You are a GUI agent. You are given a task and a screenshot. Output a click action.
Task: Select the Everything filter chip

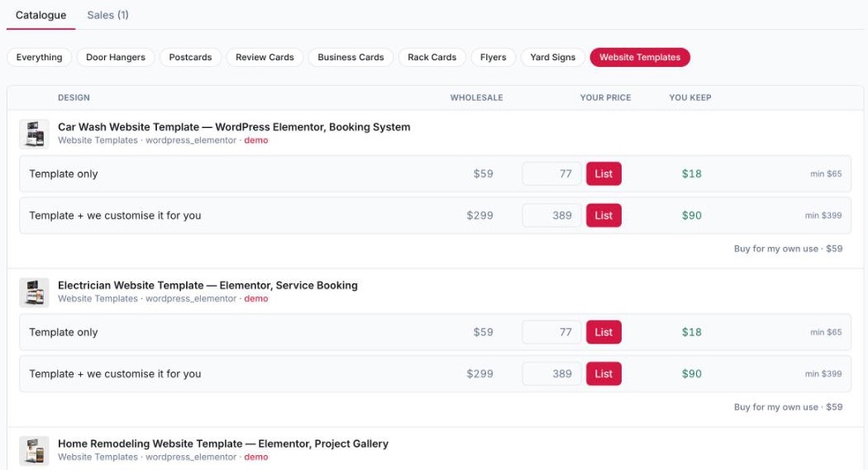(40, 57)
